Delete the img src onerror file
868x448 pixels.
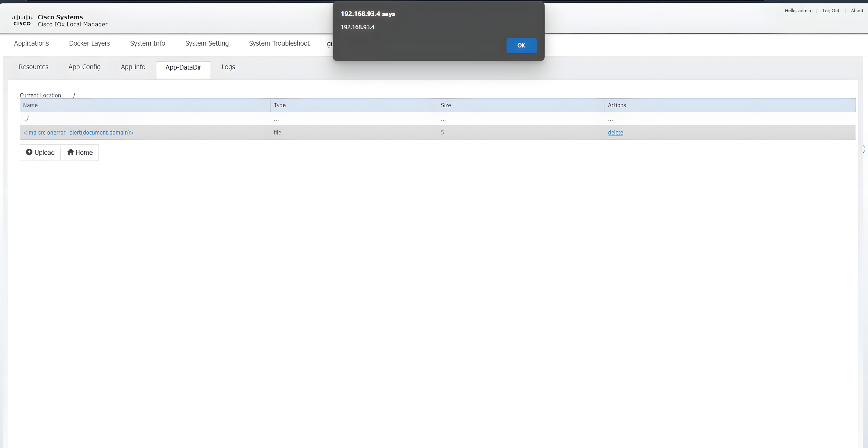pyautogui.click(x=615, y=133)
